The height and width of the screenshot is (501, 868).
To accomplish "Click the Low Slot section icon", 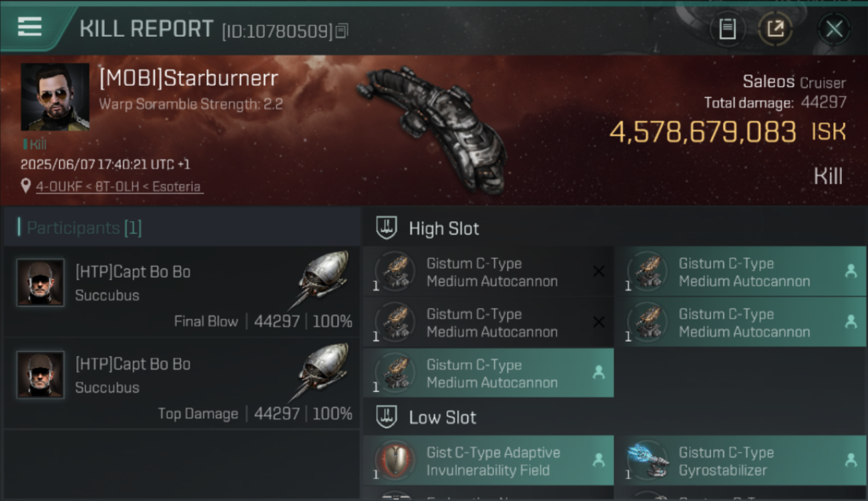I will pyautogui.click(x=387, y=417).
